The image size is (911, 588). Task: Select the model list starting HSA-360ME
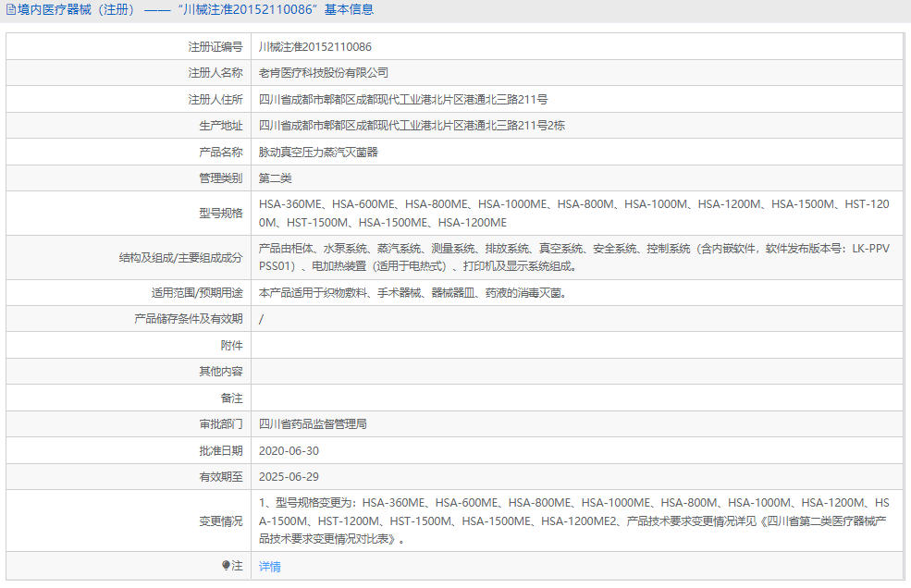(574, 214)
